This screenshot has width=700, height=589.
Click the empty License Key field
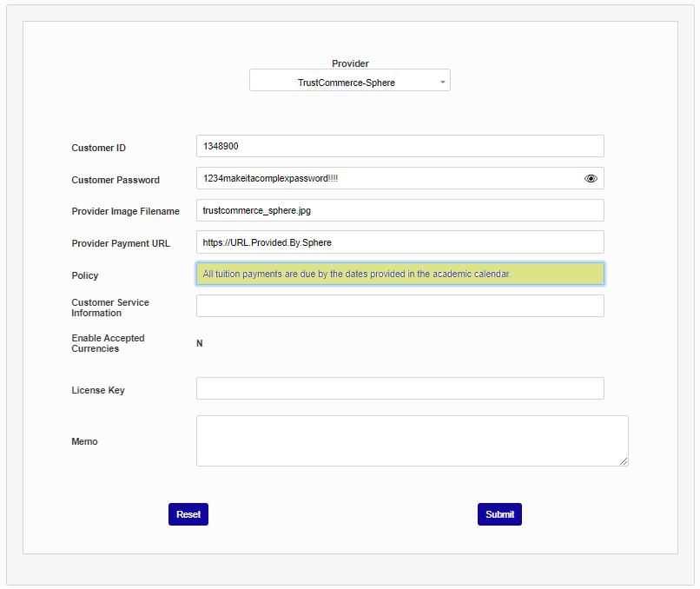400,388
